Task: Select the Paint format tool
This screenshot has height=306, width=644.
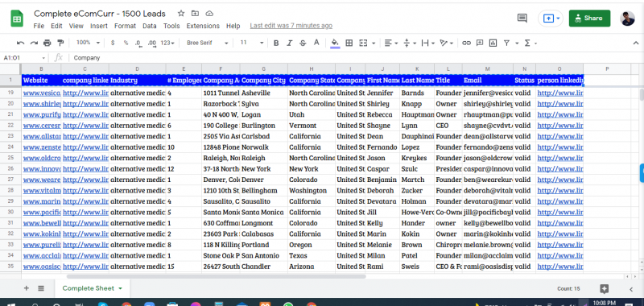Action: point(60,43)
